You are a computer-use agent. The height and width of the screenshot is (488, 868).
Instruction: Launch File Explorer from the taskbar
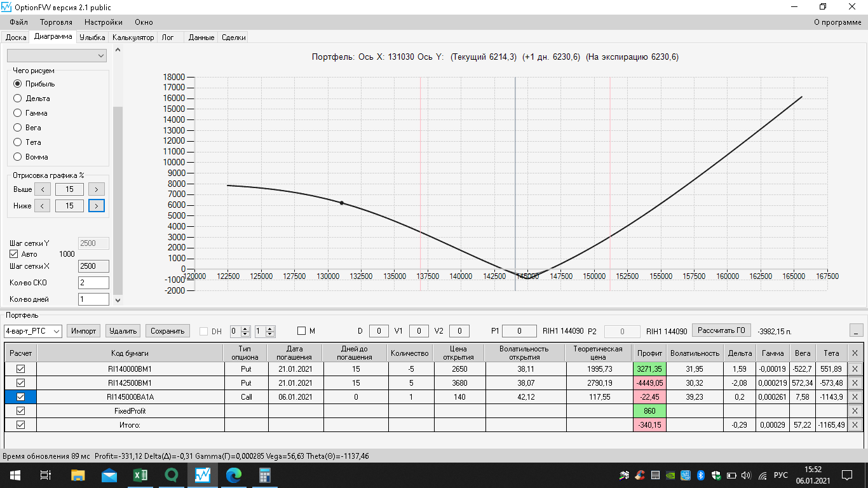[78, 475]
